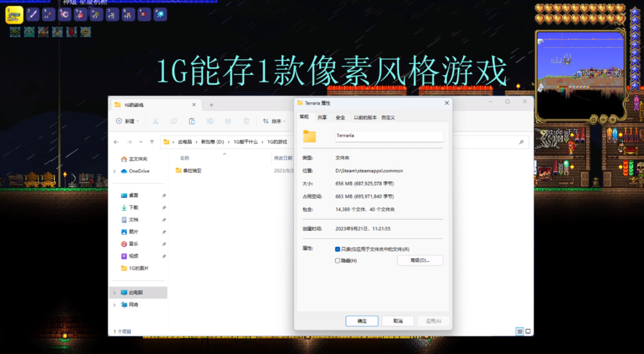Go back with the Explorer back arrow
Image resolution: width=644 pixels, height=354 pixels.
116,142
